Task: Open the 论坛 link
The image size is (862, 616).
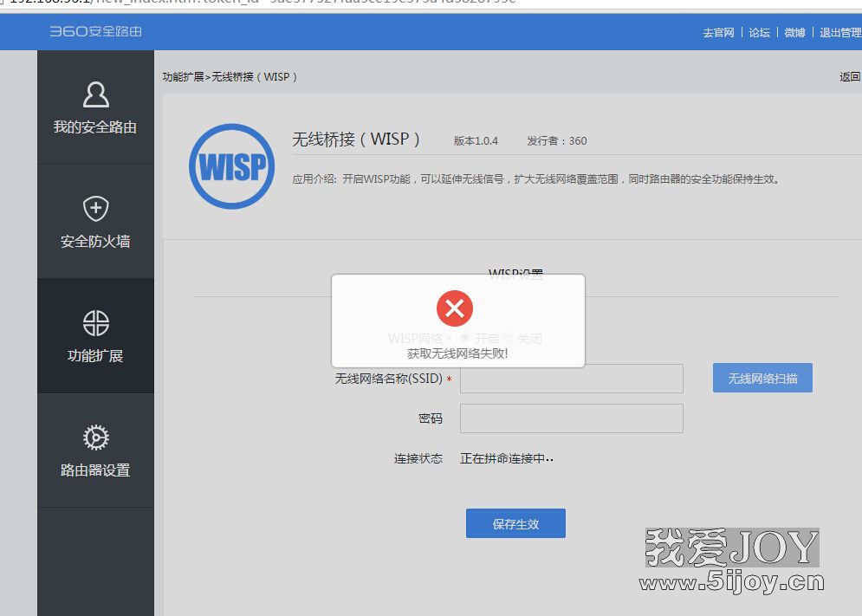Action: 759,32
